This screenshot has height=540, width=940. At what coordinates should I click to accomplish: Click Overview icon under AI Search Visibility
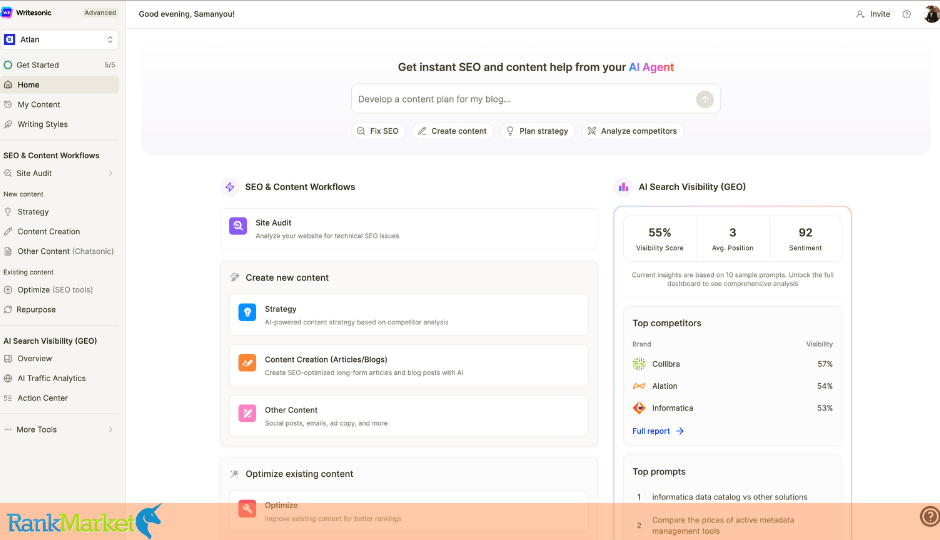8,358
